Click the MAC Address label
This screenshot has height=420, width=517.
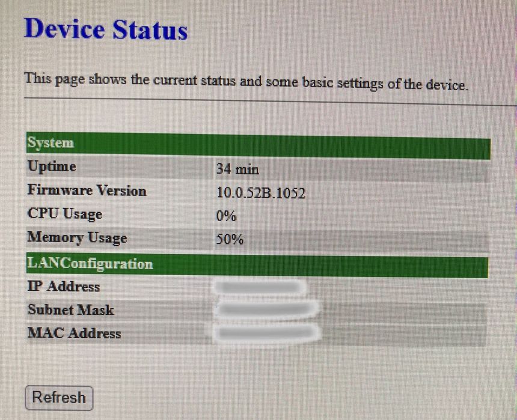click(74, 333)
